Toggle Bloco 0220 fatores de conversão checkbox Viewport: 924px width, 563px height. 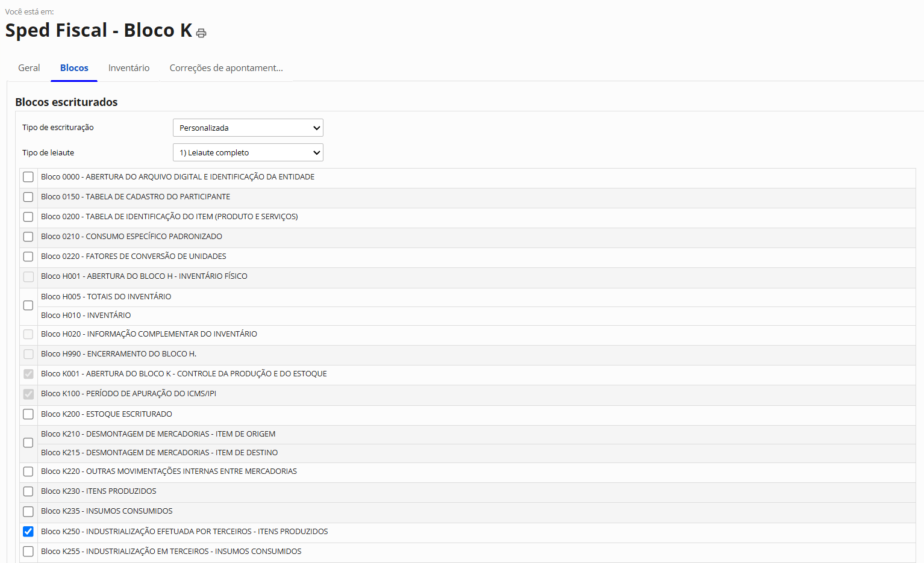pos(28,257)
